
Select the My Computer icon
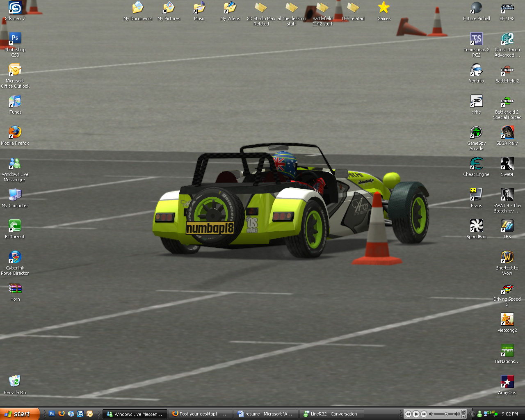click(15, 198)
